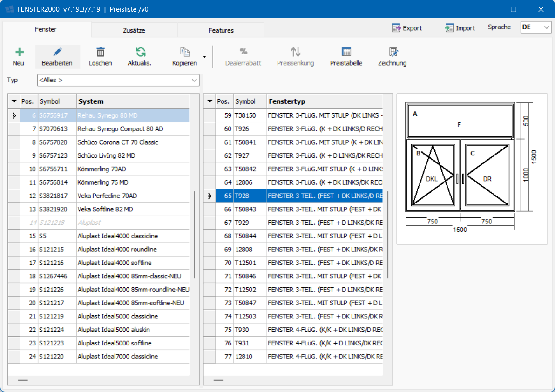Switch to the Zusätze tab

coord(134,30)
